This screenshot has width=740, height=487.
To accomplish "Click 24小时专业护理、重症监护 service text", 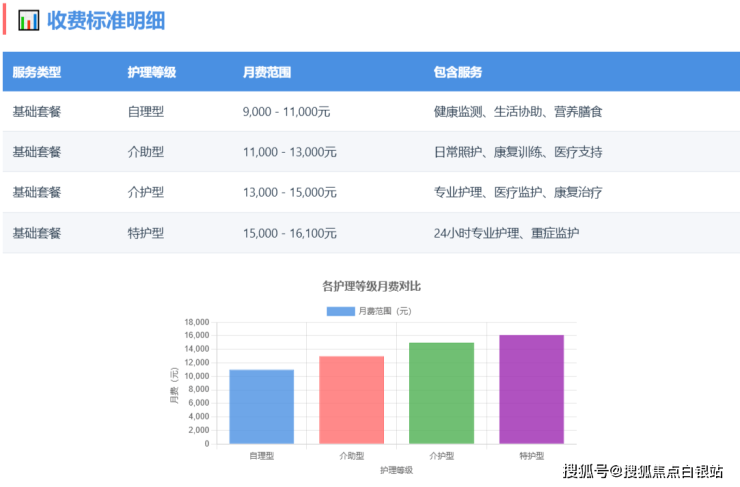I will (x=506, y=233).
